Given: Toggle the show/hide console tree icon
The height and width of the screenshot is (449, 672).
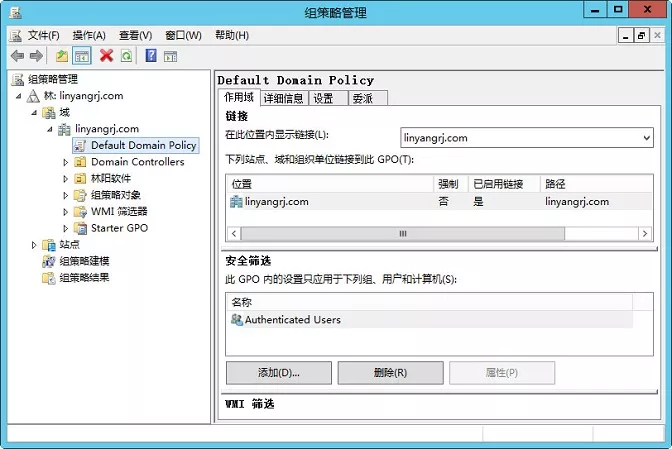Looking at the screenshot, I should (x=82, y=56).
